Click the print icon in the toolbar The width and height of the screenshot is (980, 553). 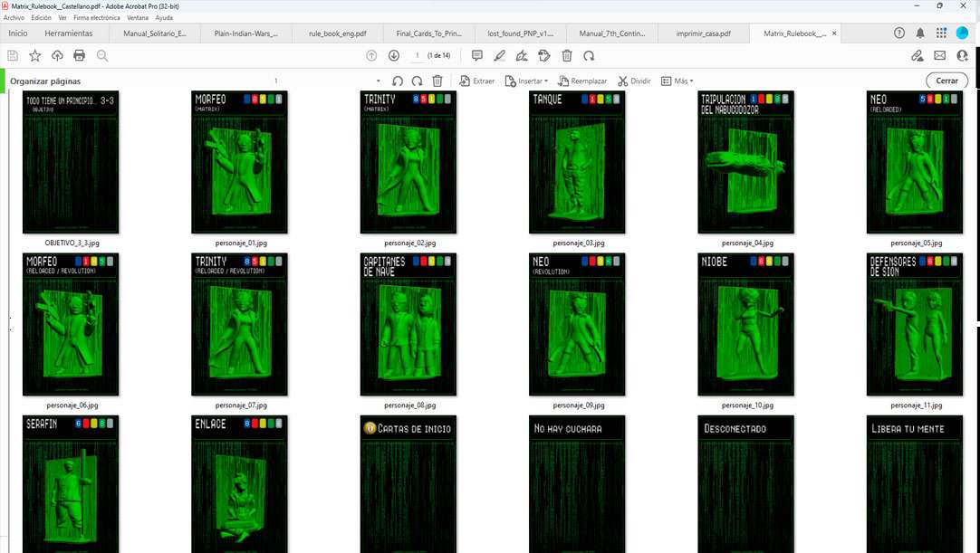[80, 56]
